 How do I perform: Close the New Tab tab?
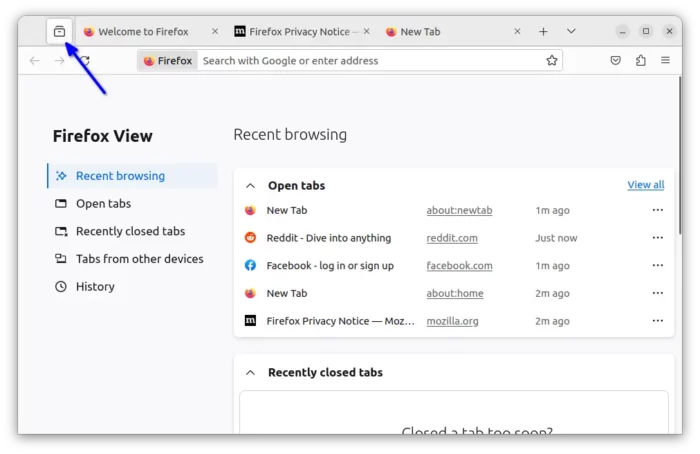coord(517,31)
